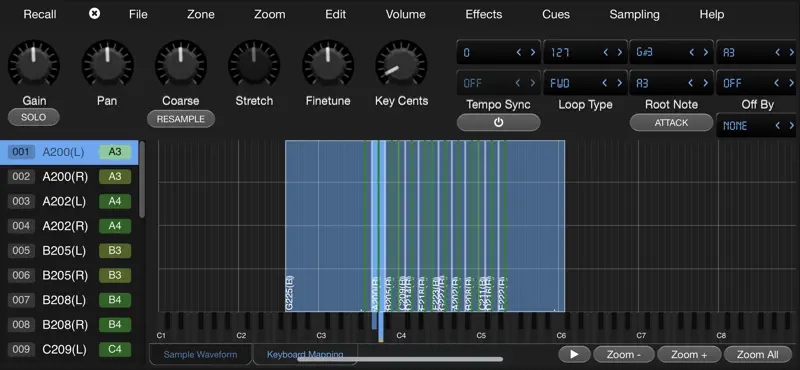
Task: Select sample 006 B205(R) in the list
Action: click(69, 275)
